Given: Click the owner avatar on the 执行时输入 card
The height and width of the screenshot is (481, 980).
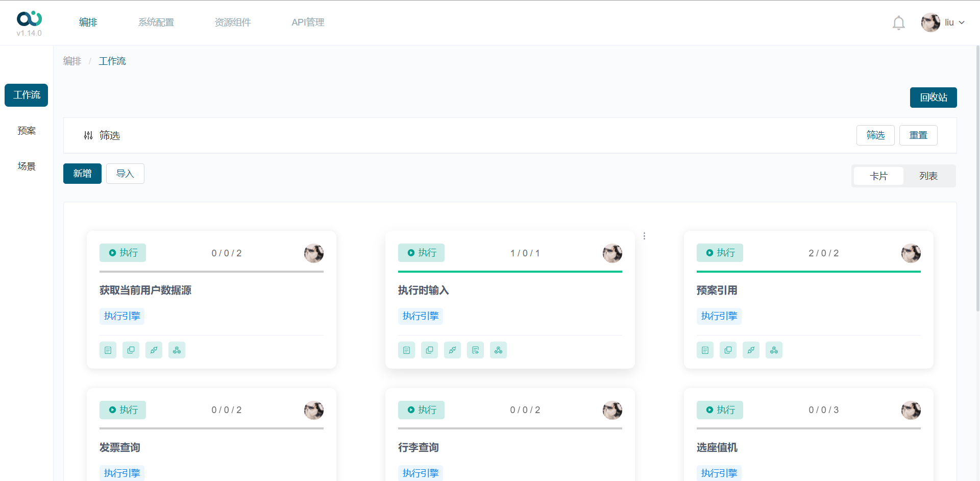Looking at the screenshot, I should point(612,253).
